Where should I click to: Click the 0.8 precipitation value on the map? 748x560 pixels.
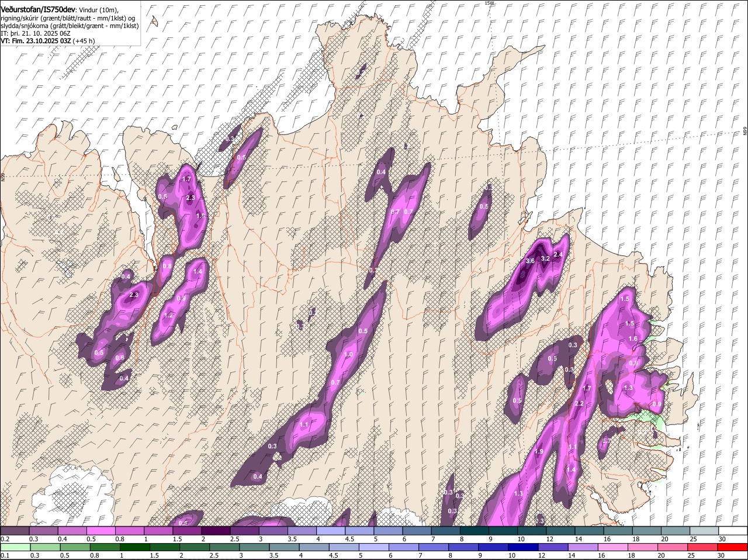(x=168, y=266)
